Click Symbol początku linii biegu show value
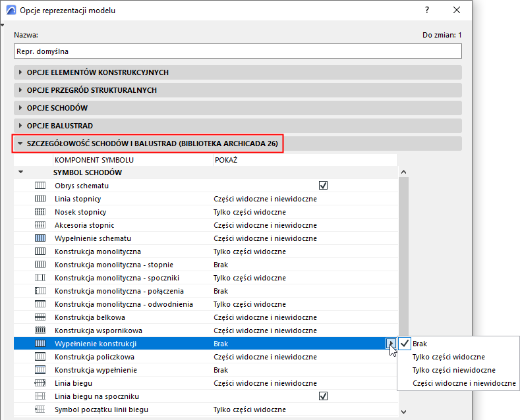Image resolution: width=520 pixels, height=420 pixels. pos(250,409)
